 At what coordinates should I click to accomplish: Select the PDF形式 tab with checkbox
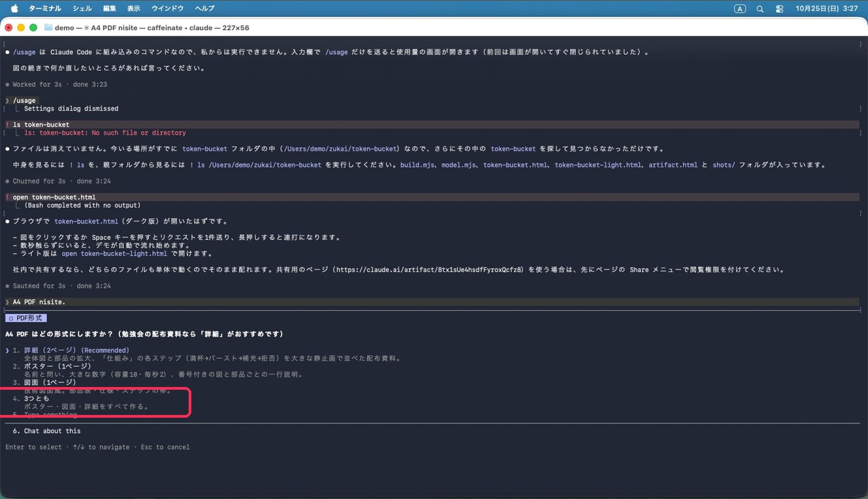coord(26,318)
